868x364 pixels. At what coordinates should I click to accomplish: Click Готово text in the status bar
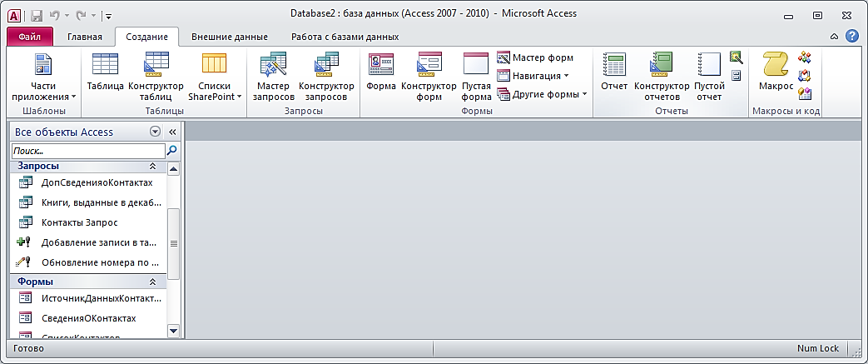point(29,348)
